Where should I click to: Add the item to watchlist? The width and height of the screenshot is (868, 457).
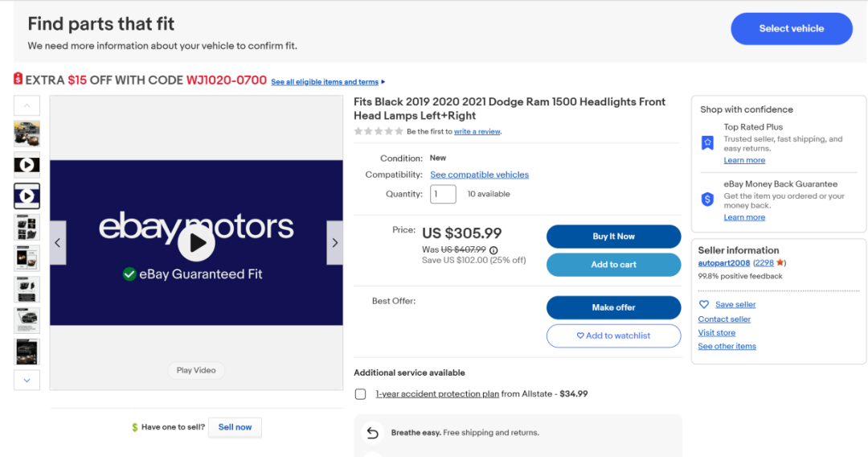(x=613, y=336)
